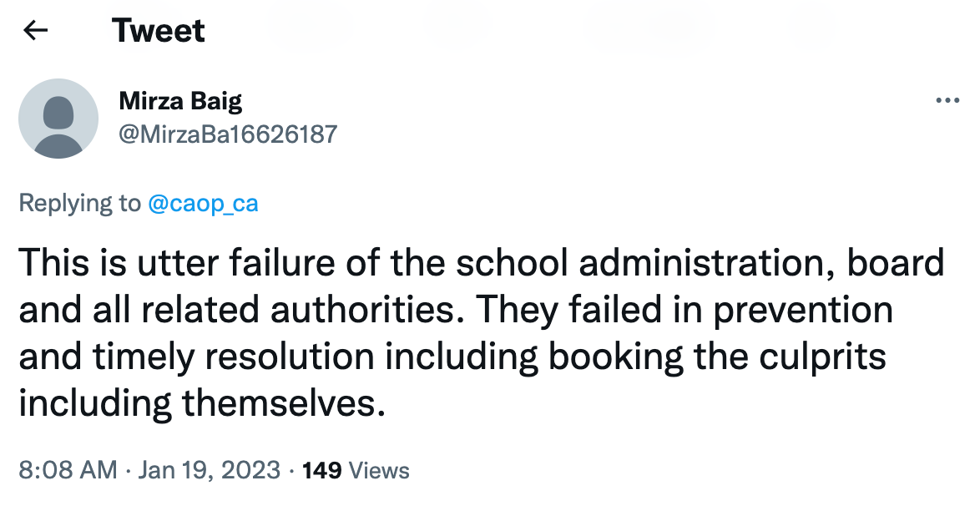The image size is (980, 506).
Task: Click the @MirzaBa16626187 handle
Action: pyautogui.click(x=228, y=133)
